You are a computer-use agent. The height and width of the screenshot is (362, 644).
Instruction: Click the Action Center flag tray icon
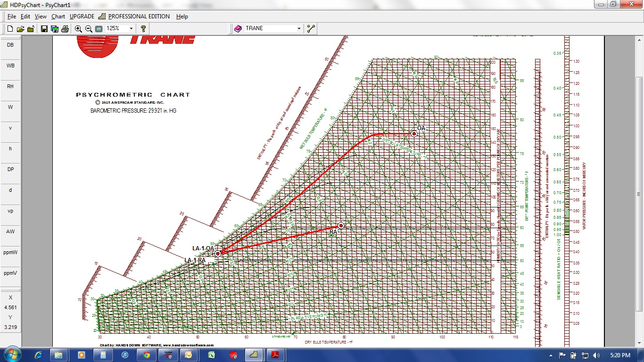coord(562,355)
